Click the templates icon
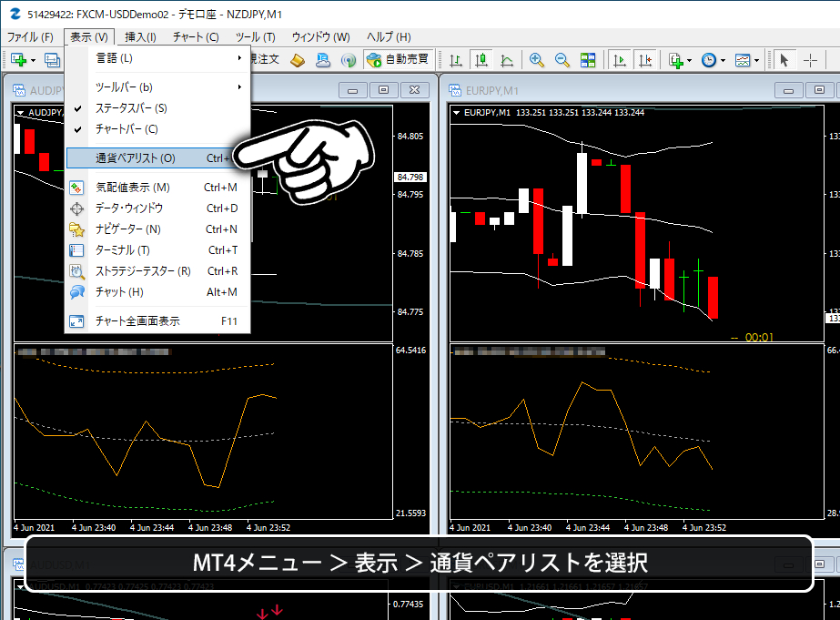 [743, 60]
